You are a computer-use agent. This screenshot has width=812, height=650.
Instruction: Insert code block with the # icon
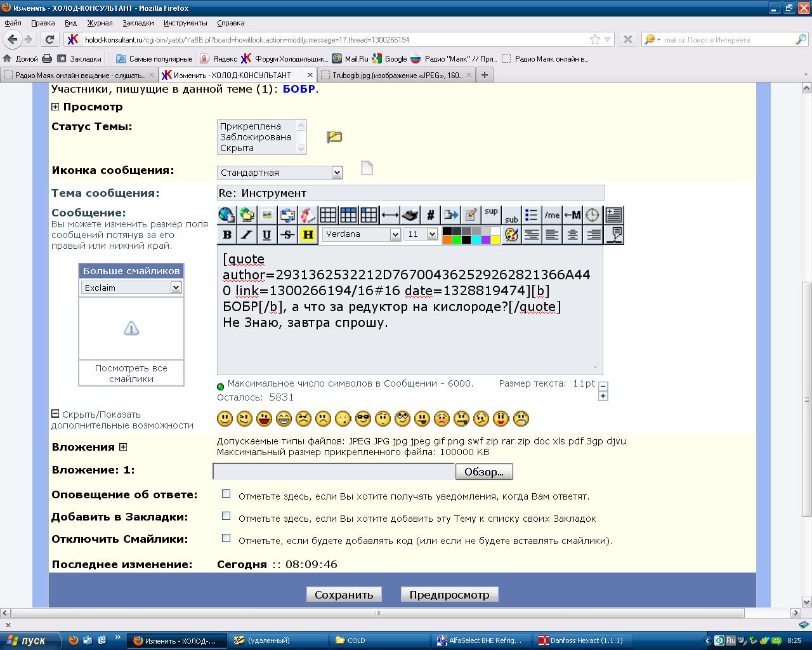(x=430, y=215)
